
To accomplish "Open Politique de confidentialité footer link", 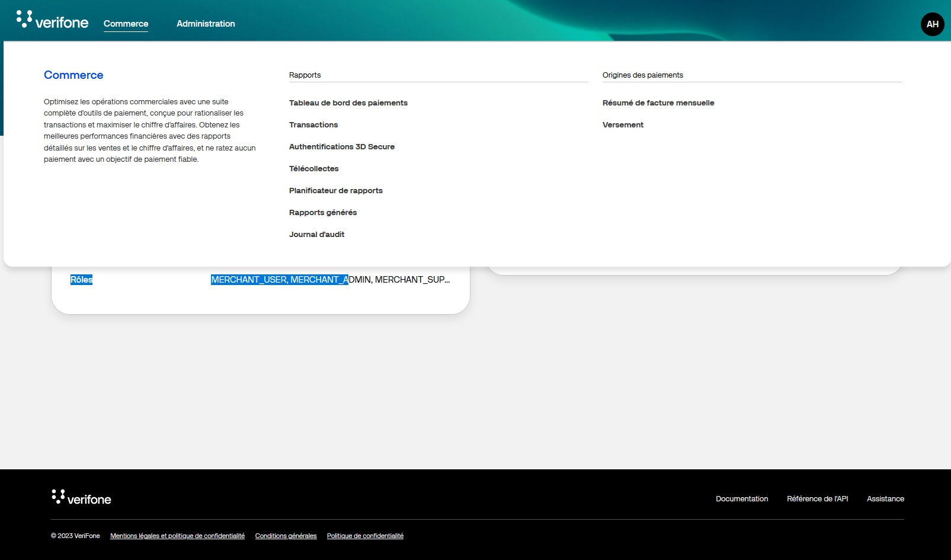I will click(x=365, y=536).
